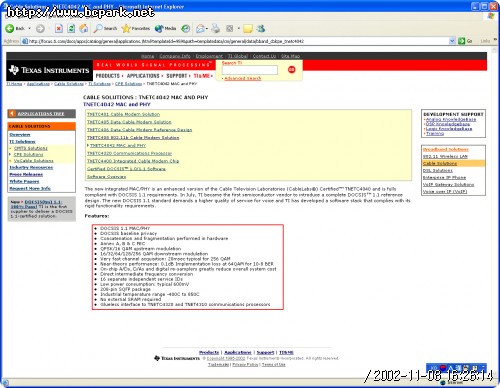Open the Advanced Search link
The image size is (500, 388).
coord(243,78)
